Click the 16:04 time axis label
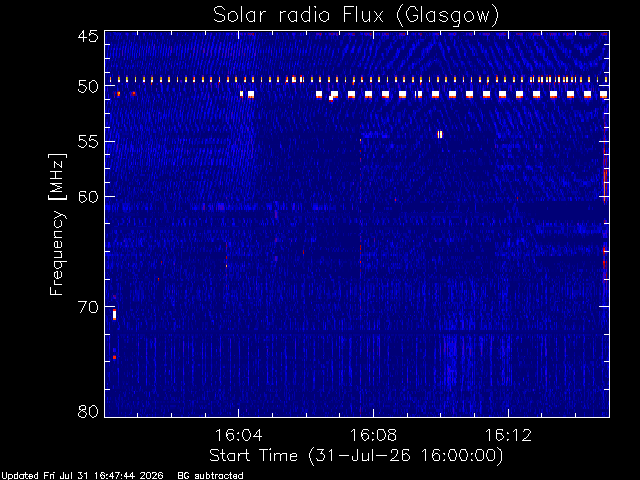The height and width of the screenshot is (480, 640). click(238, 435)
